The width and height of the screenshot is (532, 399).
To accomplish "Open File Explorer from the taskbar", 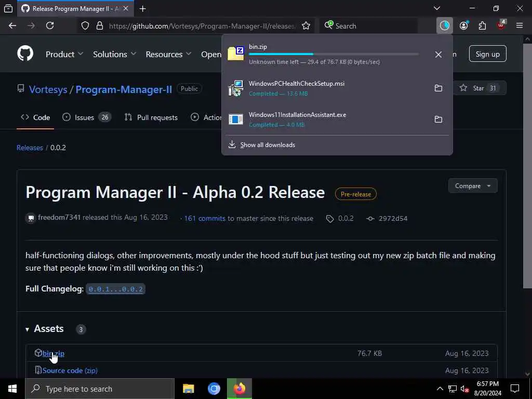I will click(x=188, y=389).
